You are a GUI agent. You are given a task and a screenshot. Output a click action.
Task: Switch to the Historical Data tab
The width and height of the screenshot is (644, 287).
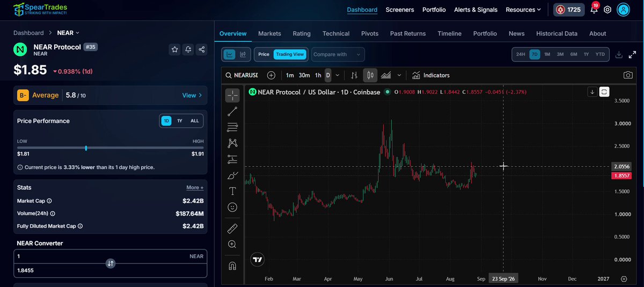pyautogui.click(x=557, y=33)
